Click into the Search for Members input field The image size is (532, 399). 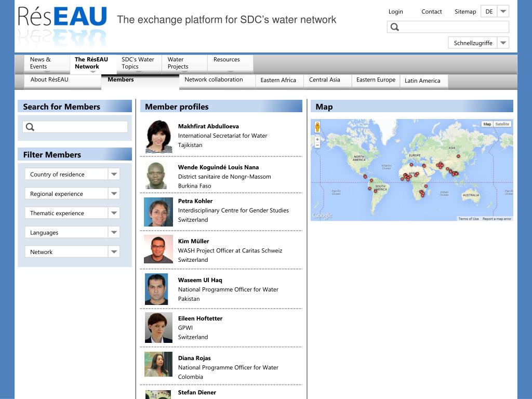[x=81, y=127]
